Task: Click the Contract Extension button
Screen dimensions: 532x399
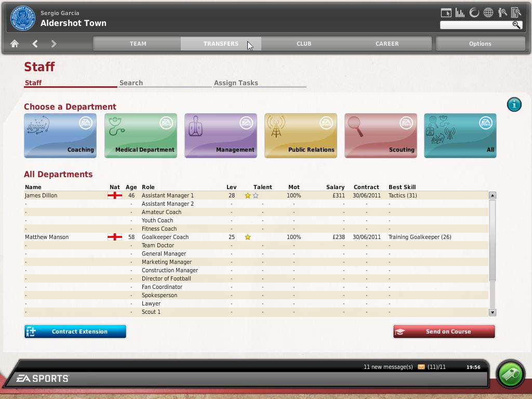Action: coord(75,331)
